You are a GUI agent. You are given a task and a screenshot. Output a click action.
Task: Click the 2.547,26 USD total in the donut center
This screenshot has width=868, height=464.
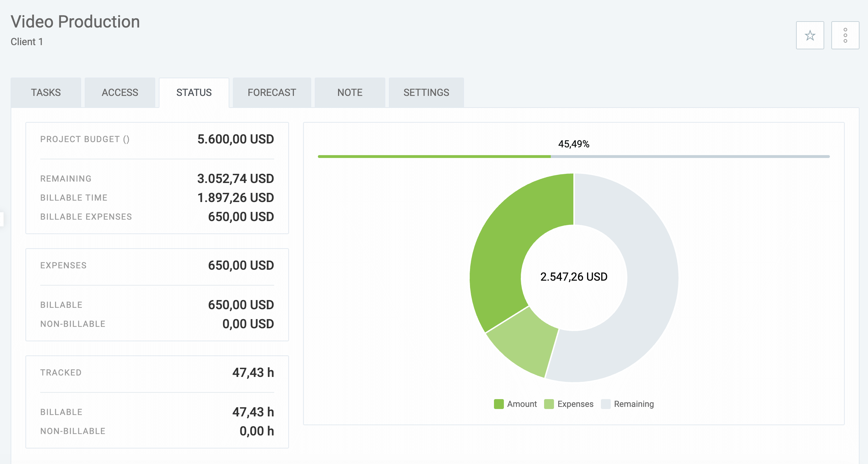coord(574,277)
